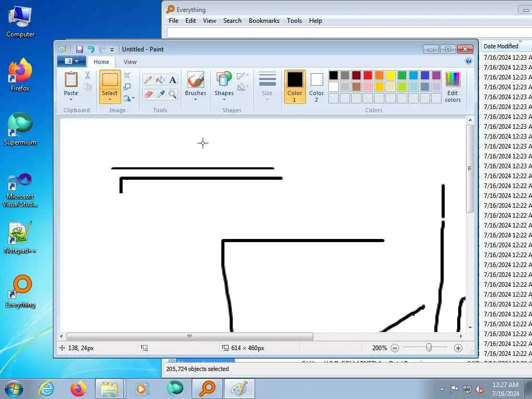Select the Eraser tool
Screen dimensions: 532x399
pyautogui.click(x=148, y=94)
